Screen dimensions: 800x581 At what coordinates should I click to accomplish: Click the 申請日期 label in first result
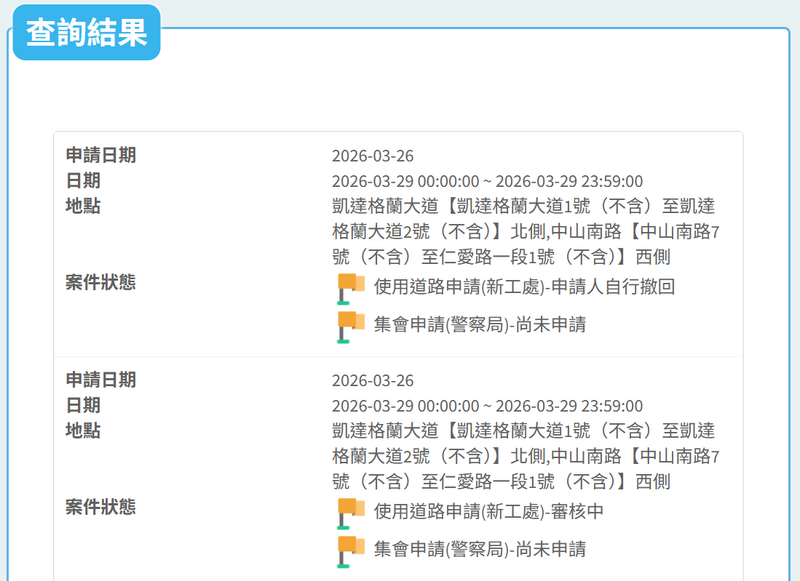(101, 155)
